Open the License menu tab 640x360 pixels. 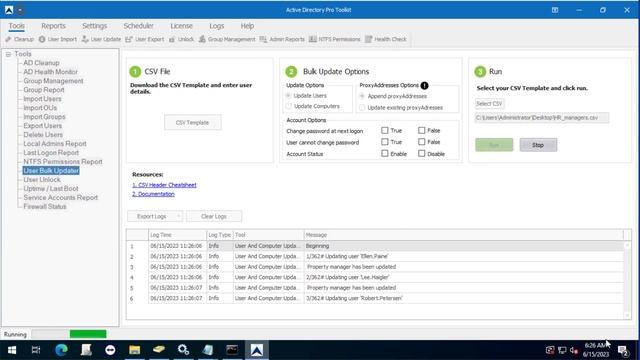click(181, 26)
